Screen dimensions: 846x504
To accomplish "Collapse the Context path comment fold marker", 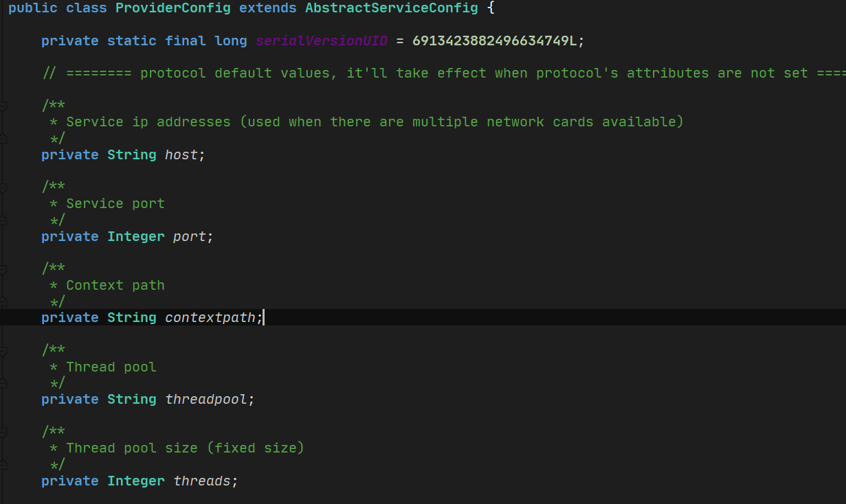I will point(3,269).
